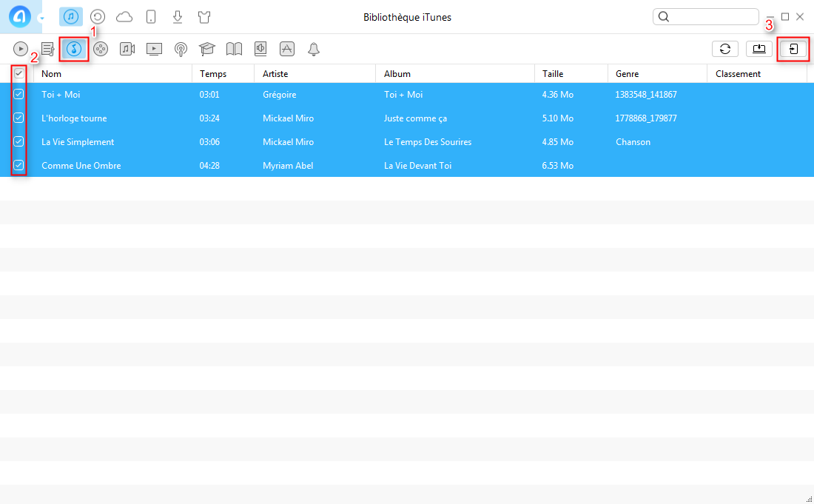Screen dimensions: 814x504
Task: Open the T-shirt skin icon
Action: tap(204, 17)
